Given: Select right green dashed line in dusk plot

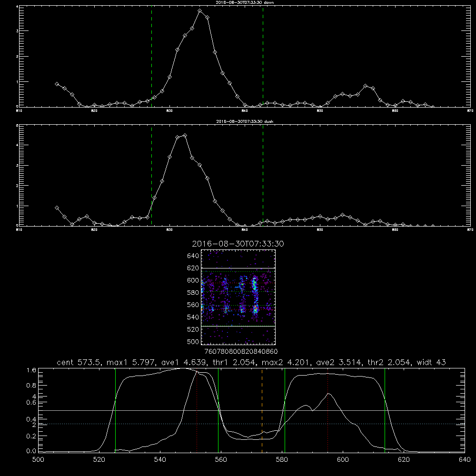Looking at the screenshot, I should pyautogui.click(x=263, y=176).
